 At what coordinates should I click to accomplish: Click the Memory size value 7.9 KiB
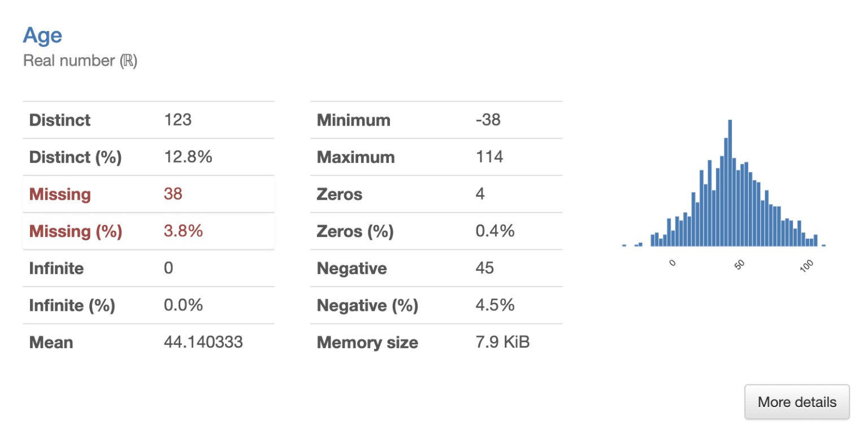pyautogui.click(x=503, y=343)
